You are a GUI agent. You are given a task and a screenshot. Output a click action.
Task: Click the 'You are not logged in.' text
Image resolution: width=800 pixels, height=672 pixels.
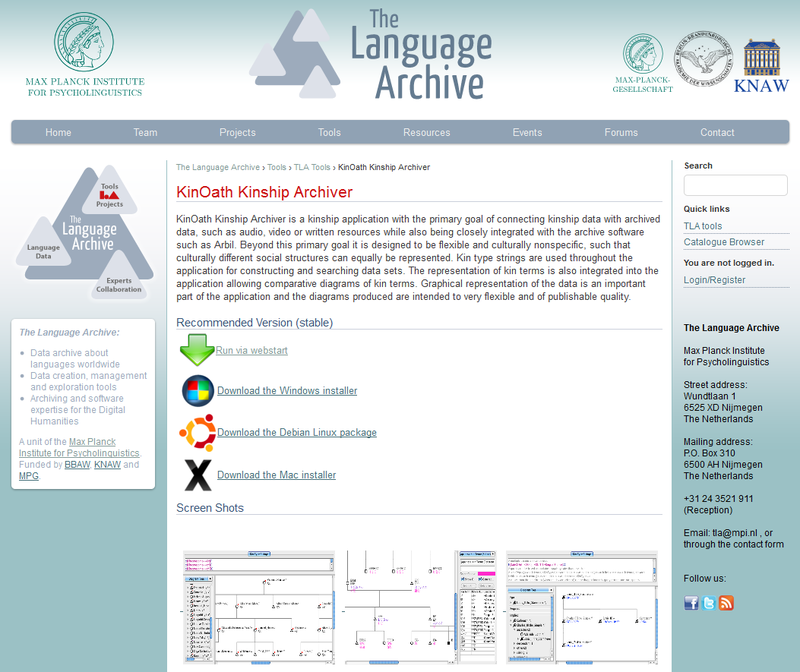(x=729, y=263)
